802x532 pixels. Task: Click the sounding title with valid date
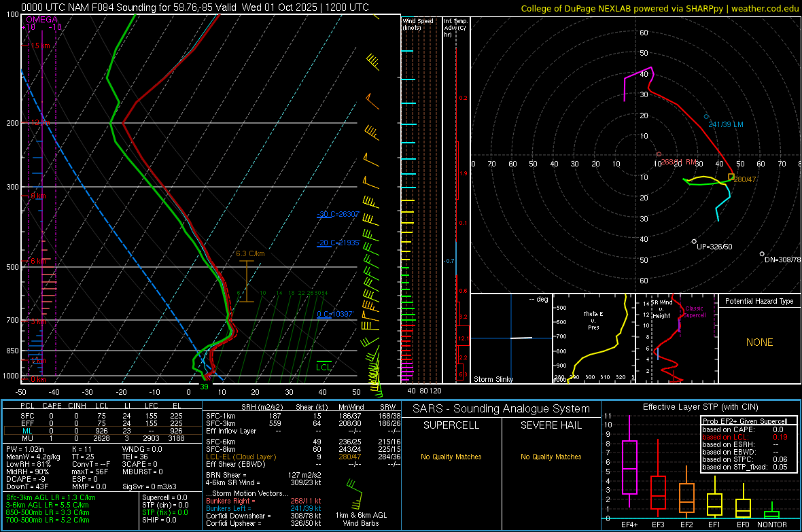195,7
